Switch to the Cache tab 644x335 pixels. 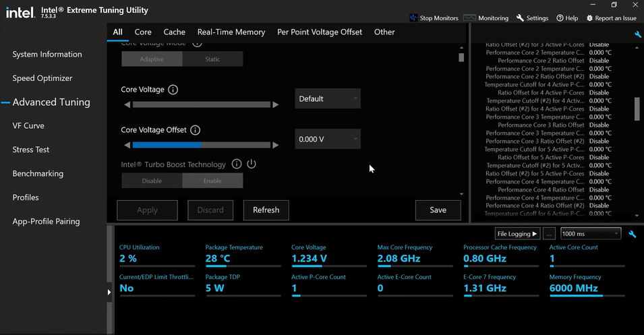[x=174, y=32]
